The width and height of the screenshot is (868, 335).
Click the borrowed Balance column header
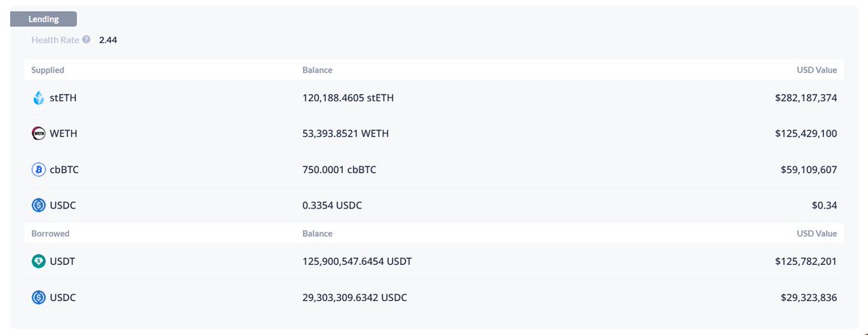(x=317, y=234)
